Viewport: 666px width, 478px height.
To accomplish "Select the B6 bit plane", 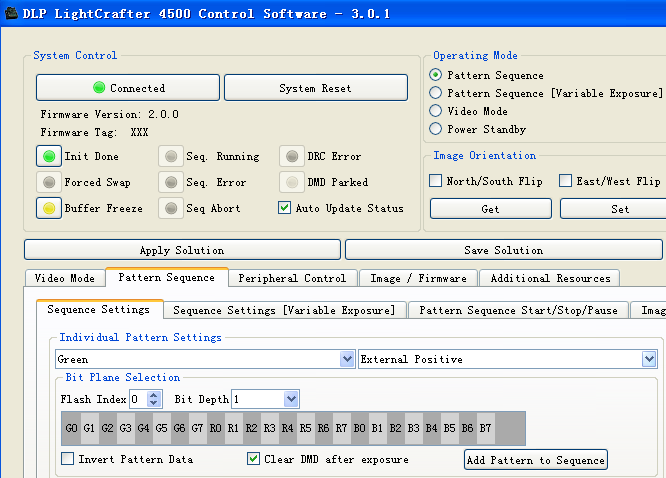I will pos(467,428).
